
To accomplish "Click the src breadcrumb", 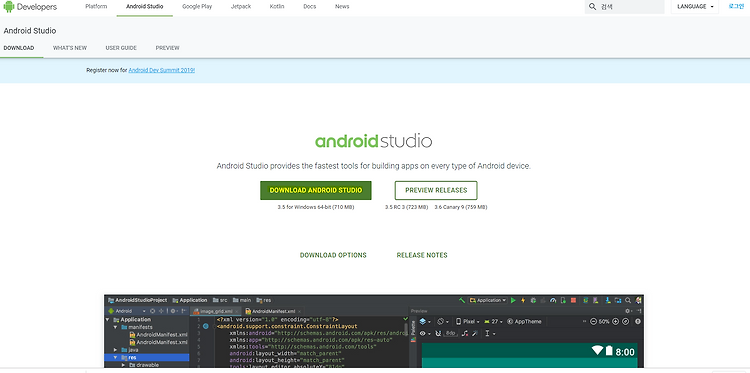I will click(x=220, y=300).
